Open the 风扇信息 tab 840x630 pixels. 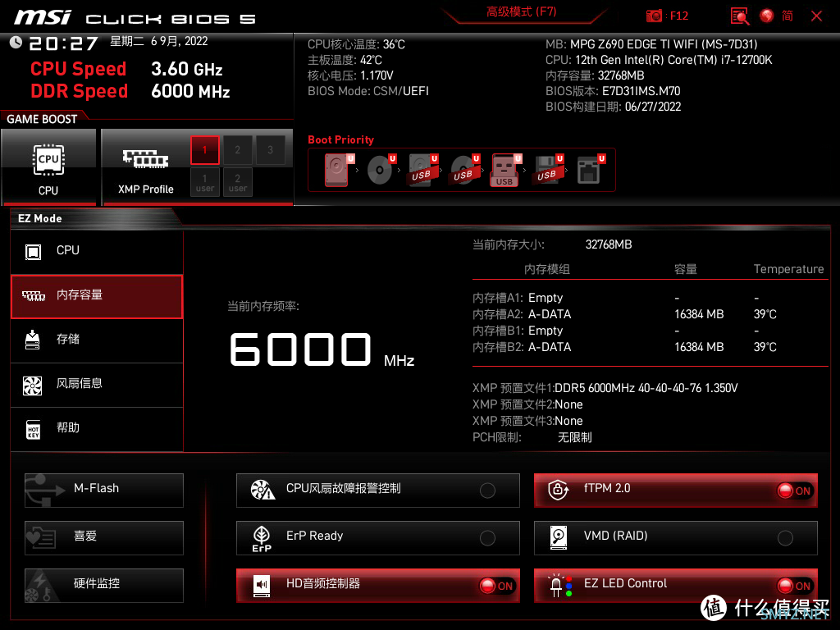click(97, 385)
